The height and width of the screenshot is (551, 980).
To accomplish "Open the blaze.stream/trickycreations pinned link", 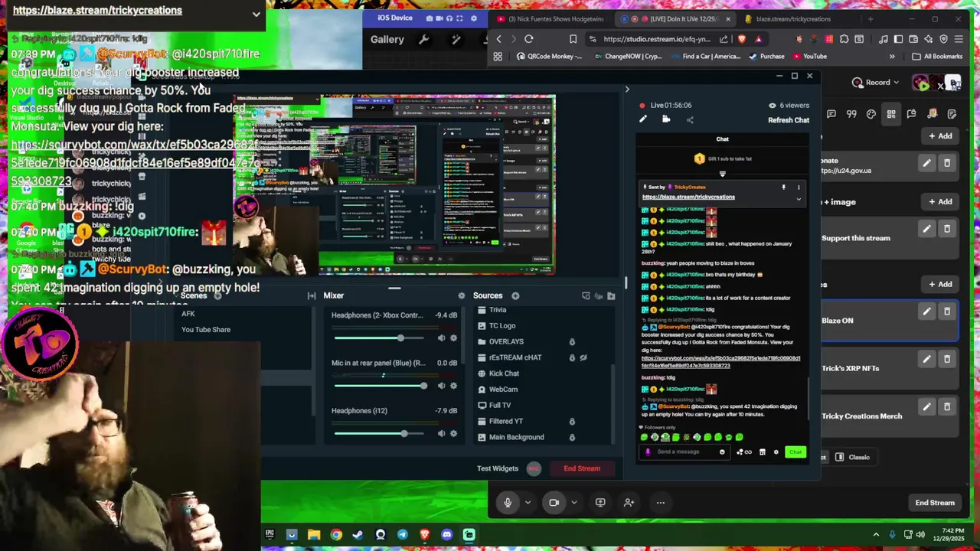I will [688, 197].
